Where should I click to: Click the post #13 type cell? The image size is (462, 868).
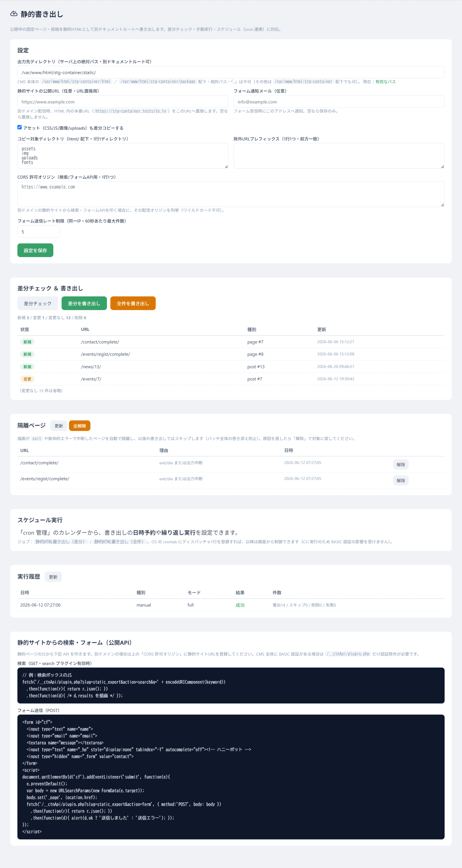256,367
